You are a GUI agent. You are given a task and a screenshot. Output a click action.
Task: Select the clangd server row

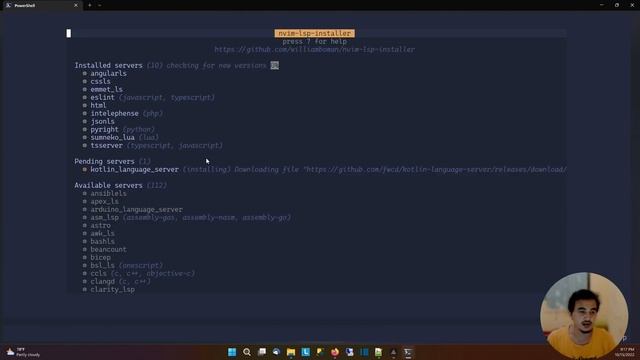coord(116,281)
